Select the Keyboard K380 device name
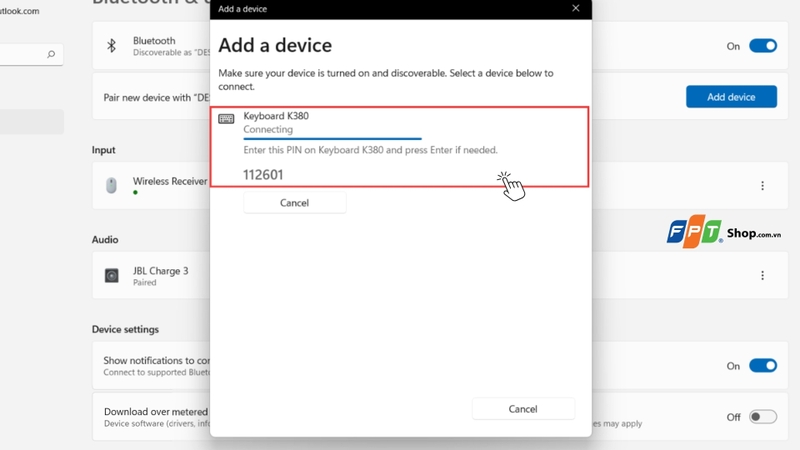 point(276,116)
